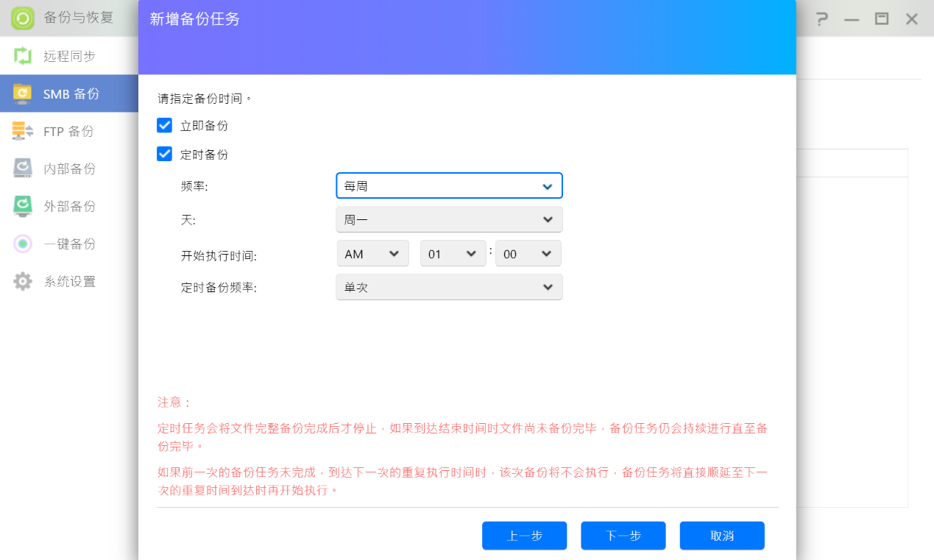934x560 pixels.
Task: Open the minutes dropdown showing 00
Action: [528, 254]
